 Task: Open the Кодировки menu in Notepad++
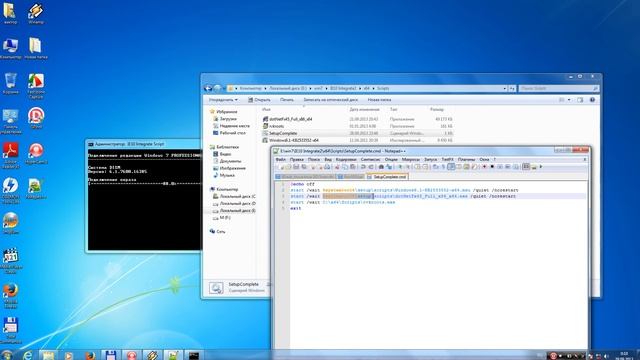click(346, 159)
